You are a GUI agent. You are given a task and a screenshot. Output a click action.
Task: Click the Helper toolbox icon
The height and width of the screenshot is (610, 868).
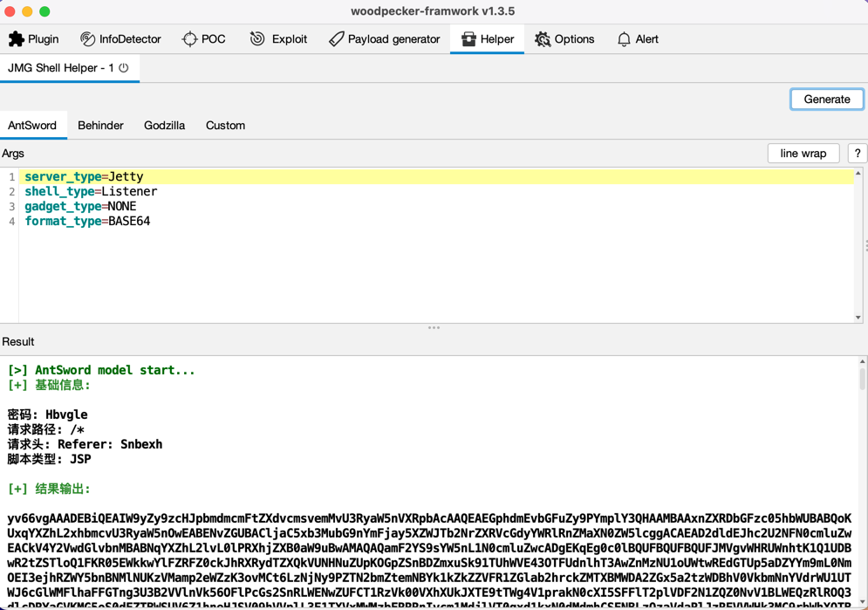468,38
